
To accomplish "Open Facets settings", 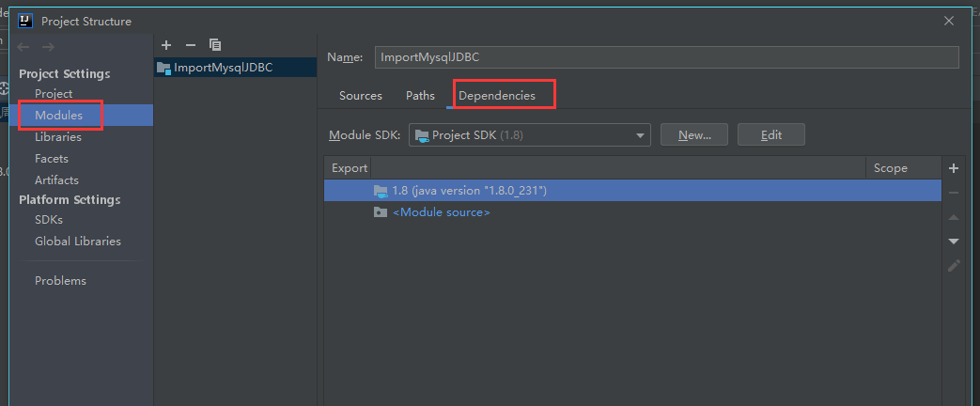I will coord(52,159).
